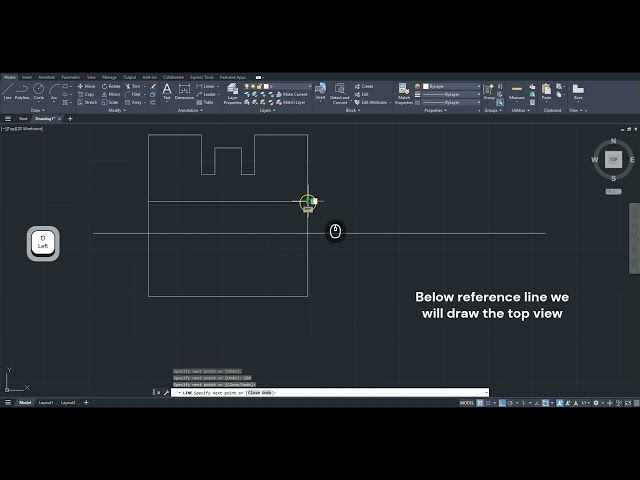
Task: Select the Dimension tool
Action: (x=184, y=91)
